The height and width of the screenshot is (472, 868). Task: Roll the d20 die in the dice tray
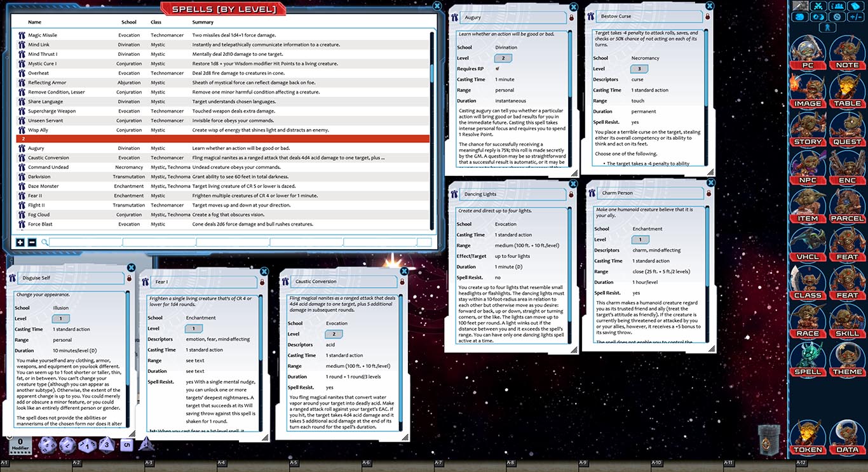pyautogui.click(x=48, y=447)
